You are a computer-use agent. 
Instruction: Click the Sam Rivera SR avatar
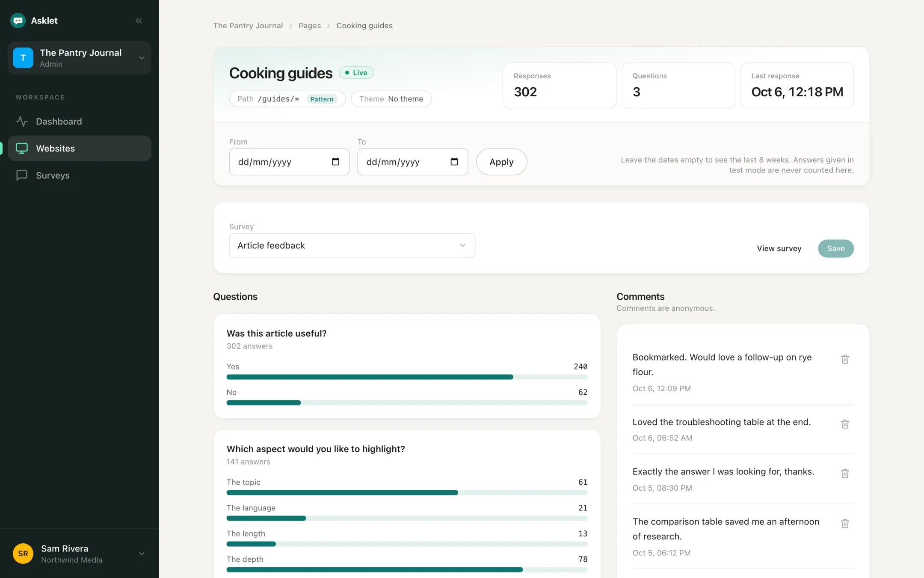click(23, 554)
